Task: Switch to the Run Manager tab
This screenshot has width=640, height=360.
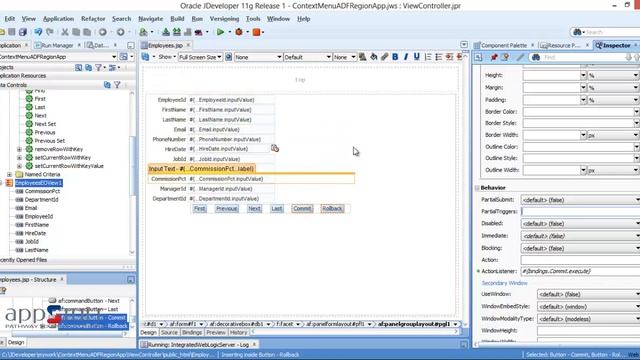Action: [56, 45]
